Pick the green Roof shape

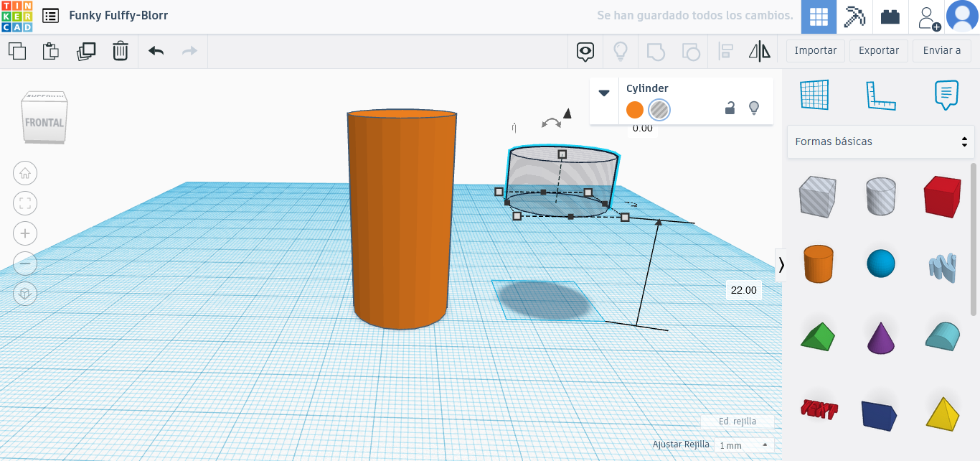click(817, 336)
